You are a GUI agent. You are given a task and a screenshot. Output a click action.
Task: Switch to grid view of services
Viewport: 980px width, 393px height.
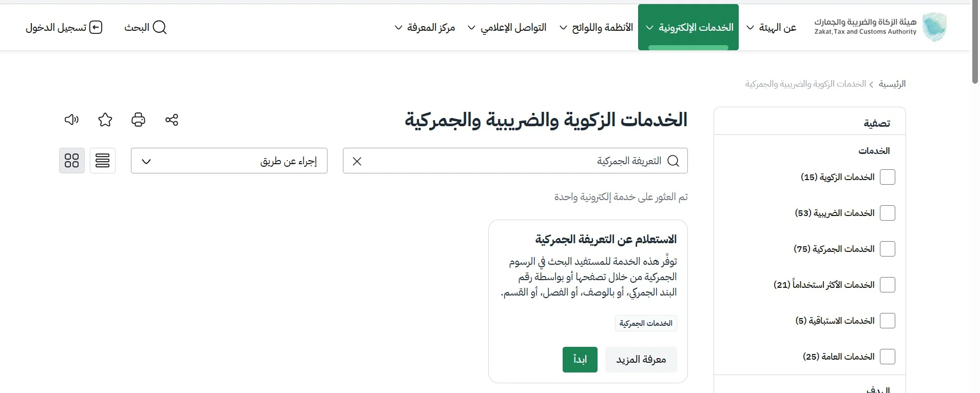coord(71,161)
